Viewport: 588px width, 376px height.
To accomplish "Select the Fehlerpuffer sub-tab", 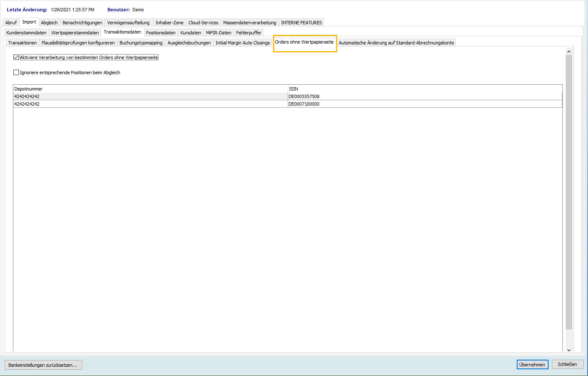I will [248, 33].
